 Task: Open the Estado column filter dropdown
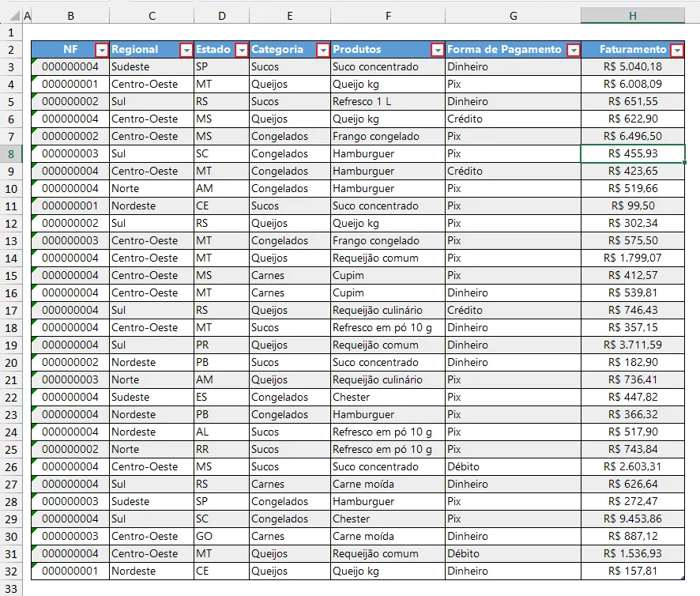click(x=242, y=50)
